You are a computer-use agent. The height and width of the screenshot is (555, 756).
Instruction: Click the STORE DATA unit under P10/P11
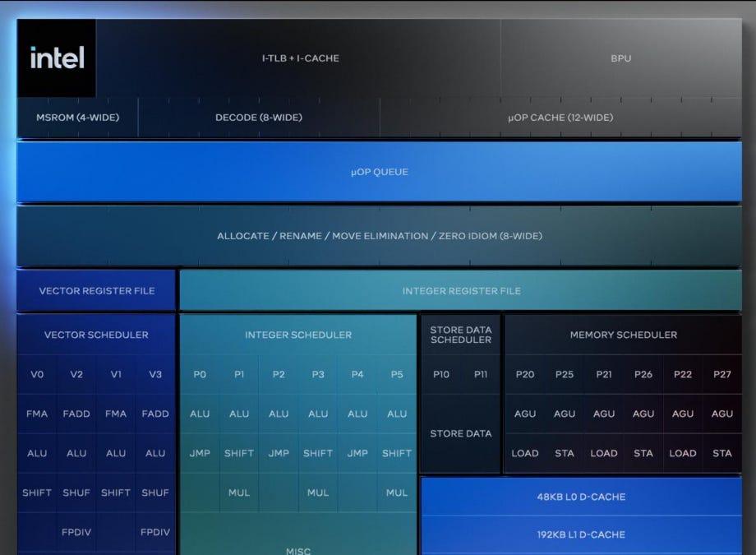point(461,433)
